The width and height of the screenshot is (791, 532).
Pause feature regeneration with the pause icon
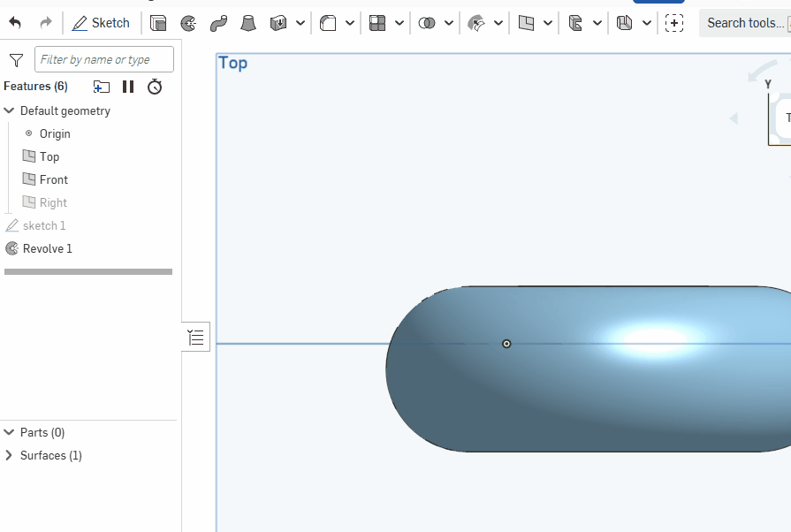point(128,87)
